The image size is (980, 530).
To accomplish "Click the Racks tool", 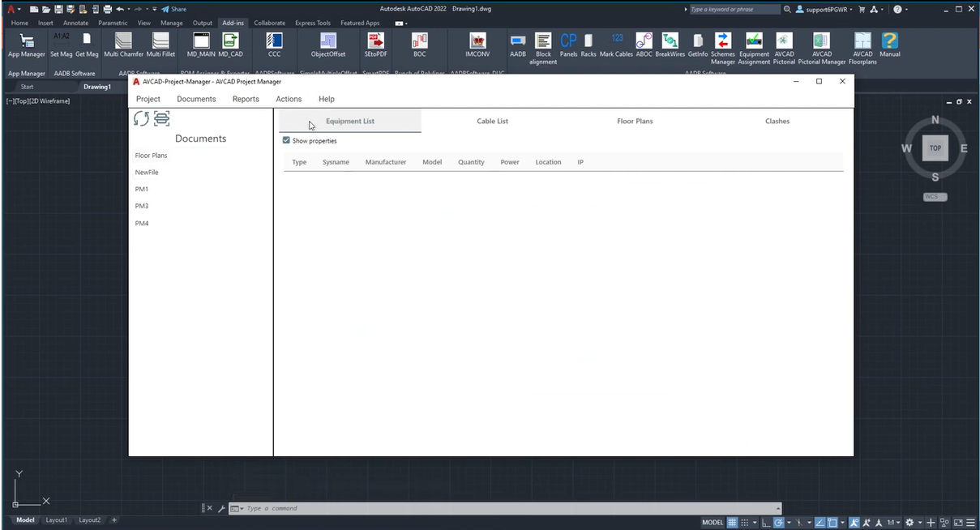I will coord(588,45).
